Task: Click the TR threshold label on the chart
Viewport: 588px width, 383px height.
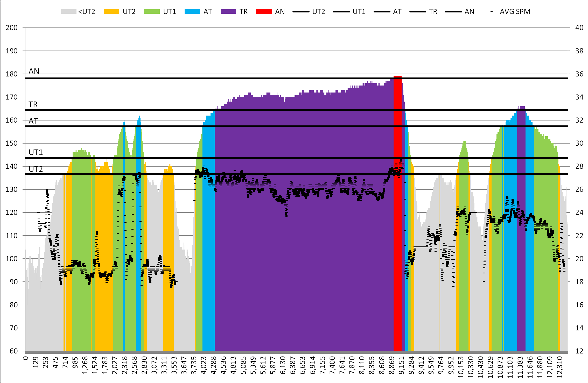Action: pos(33,104)
